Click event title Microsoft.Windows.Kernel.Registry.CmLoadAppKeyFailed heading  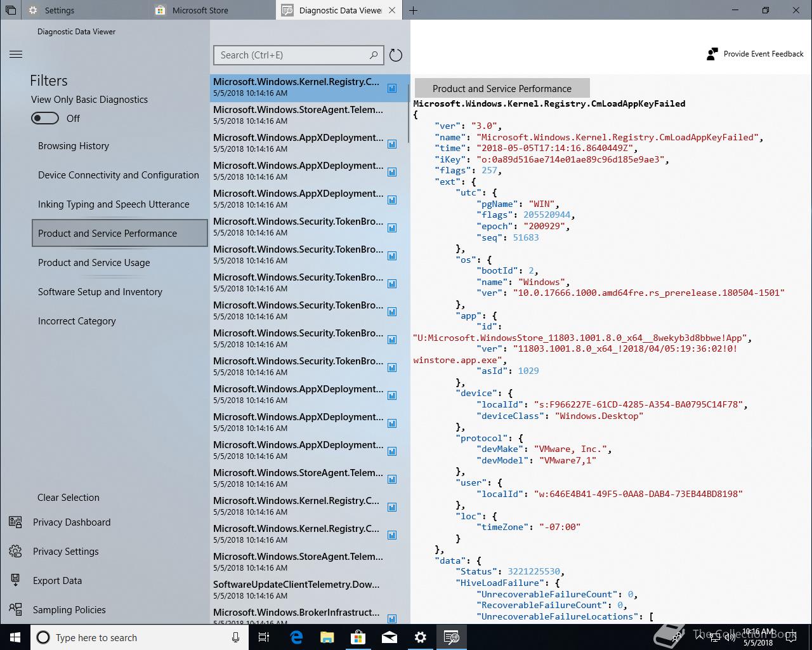549,103
